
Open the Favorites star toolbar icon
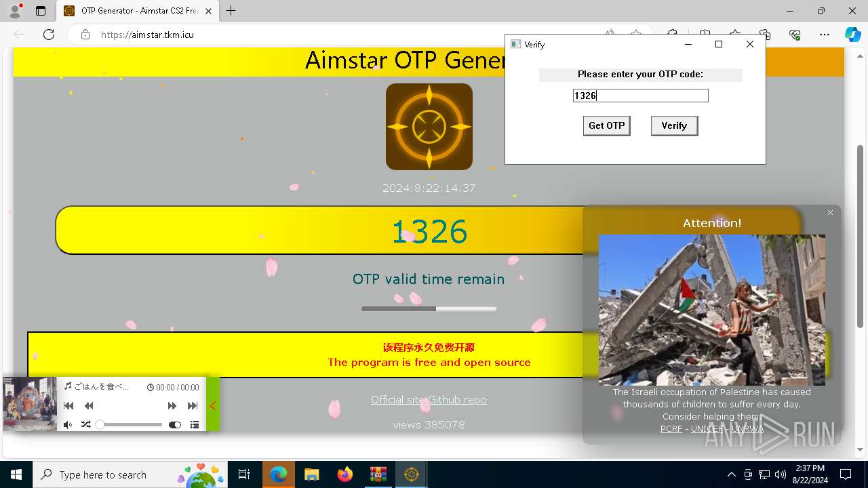click(x=735, y=35)
